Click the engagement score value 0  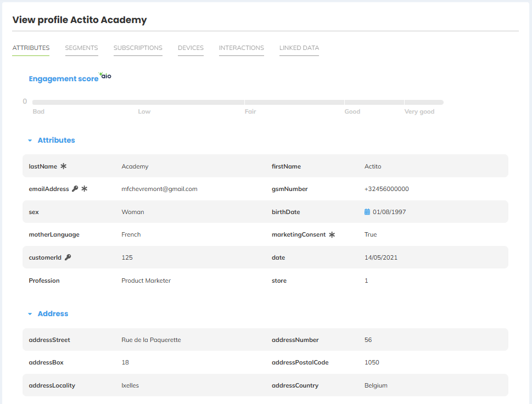point(25,102)
